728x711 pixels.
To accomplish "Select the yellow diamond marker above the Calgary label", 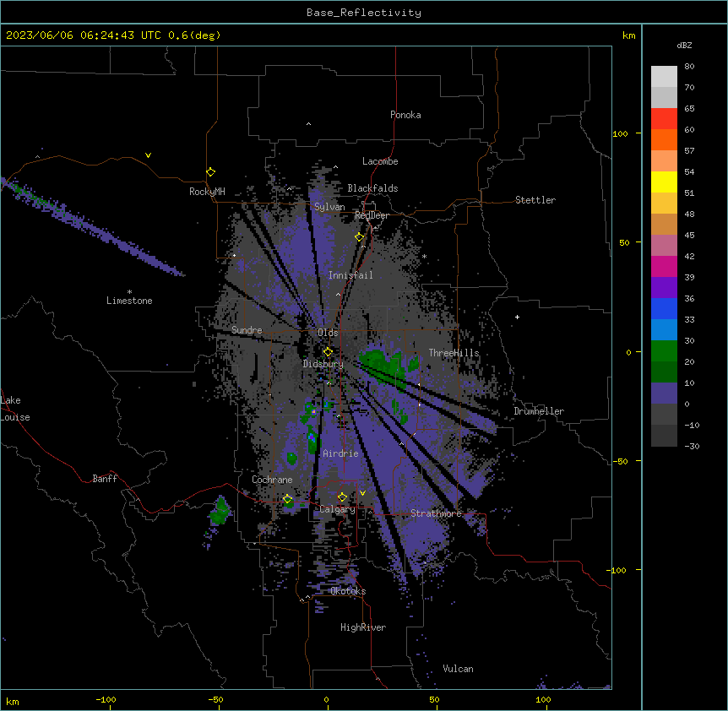I will pyautogui.click(x=342, y=497).
